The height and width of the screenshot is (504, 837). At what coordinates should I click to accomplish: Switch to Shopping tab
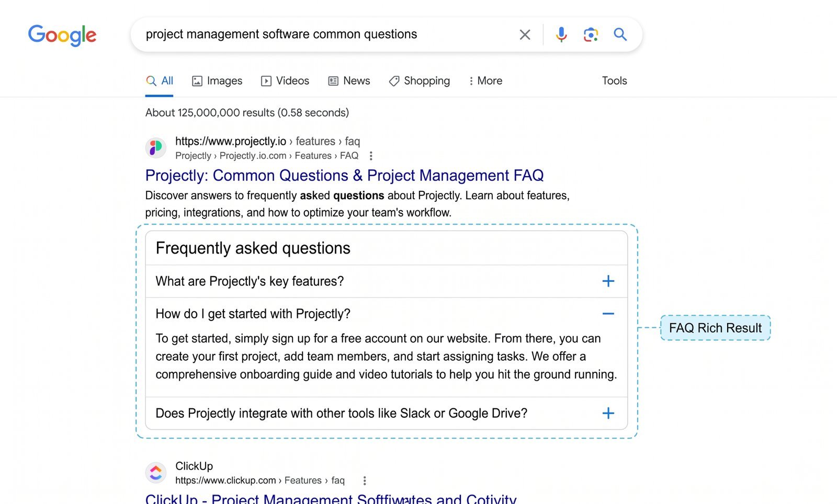click(x=419, y=81)
